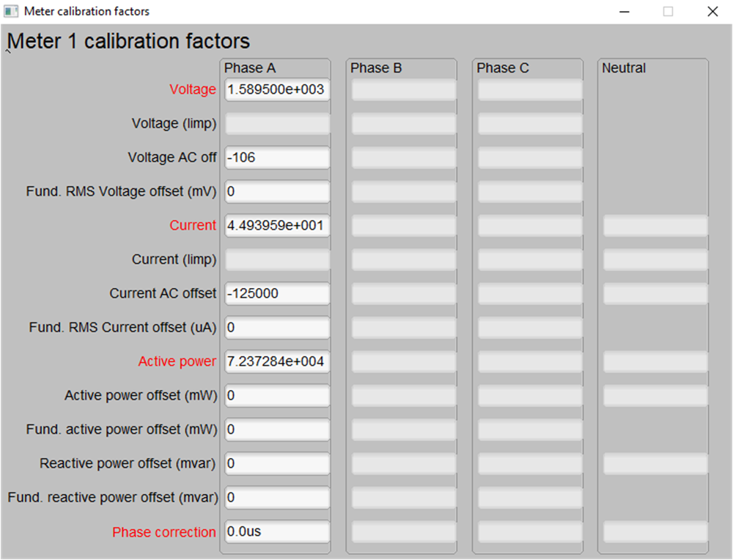Click Phase A Fund. active power offset field
This screenshot has height=560, width=733.
(x=276, y=430)
